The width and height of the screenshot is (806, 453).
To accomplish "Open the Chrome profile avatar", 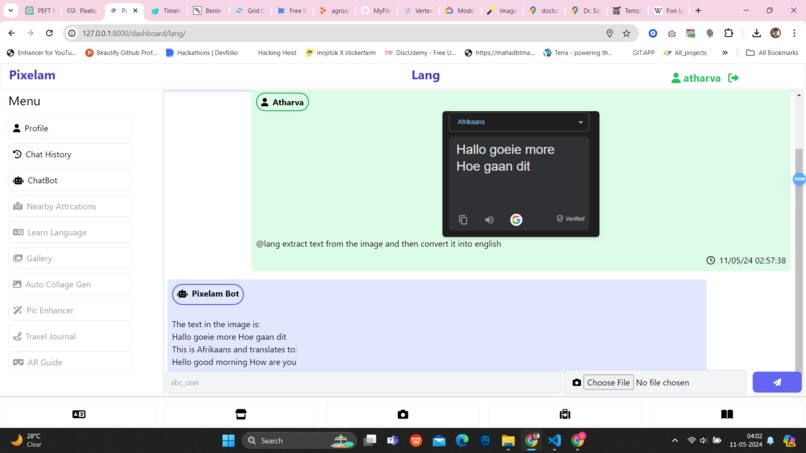I will pyautogui.click(x=776, y=33).
